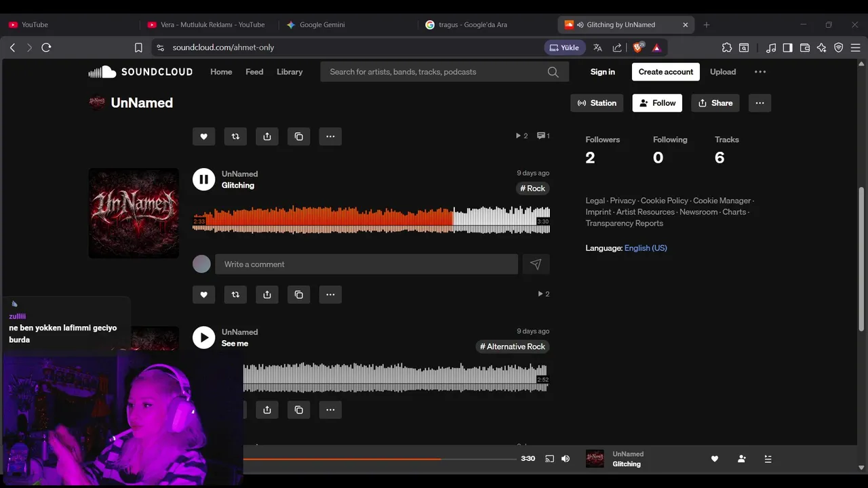Open the browser extensions puzzle icon
The width and height of the screenshot is (868, 488).
pos(727,47)
